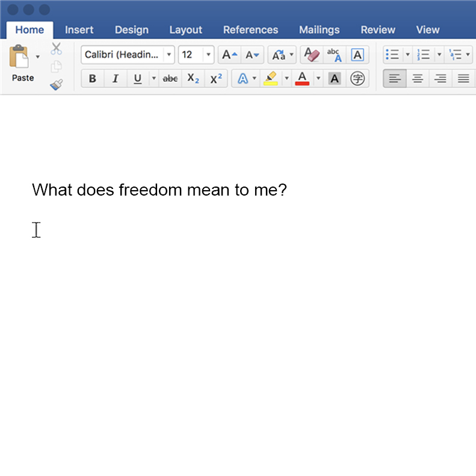The width and height of the screenshot is (476, 476).
Task: Apply the red font color
Action: (302, 79)
